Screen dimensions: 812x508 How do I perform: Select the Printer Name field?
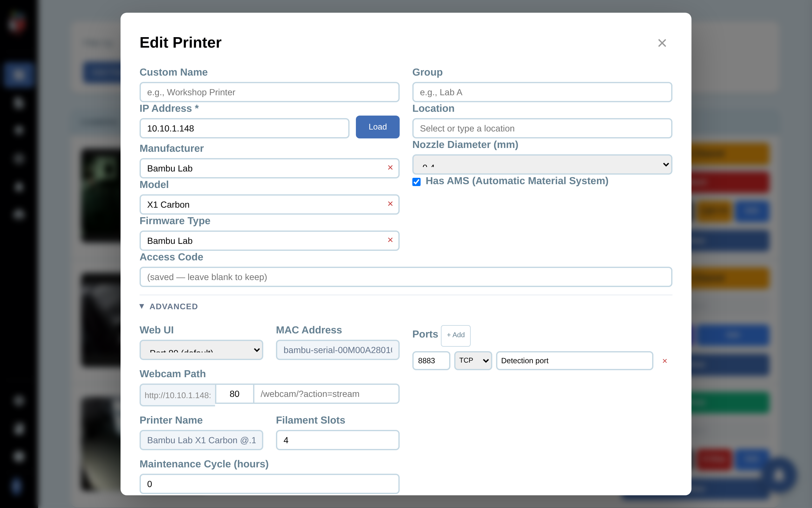coord(201,440)
